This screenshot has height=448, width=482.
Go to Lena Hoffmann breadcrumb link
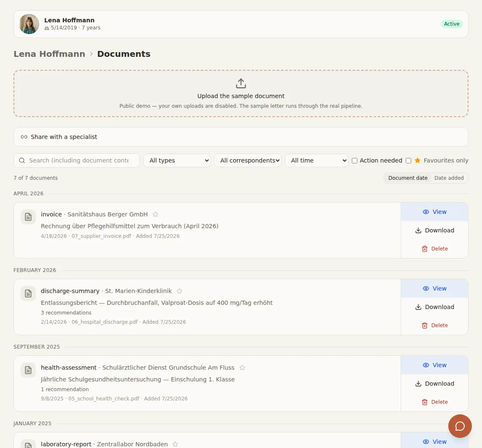point(49,54)
